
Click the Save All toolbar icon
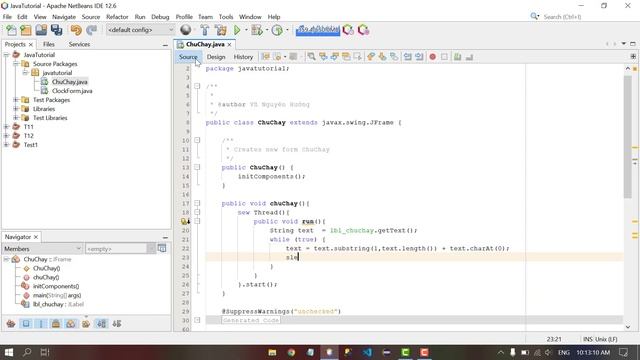[56, 30]
